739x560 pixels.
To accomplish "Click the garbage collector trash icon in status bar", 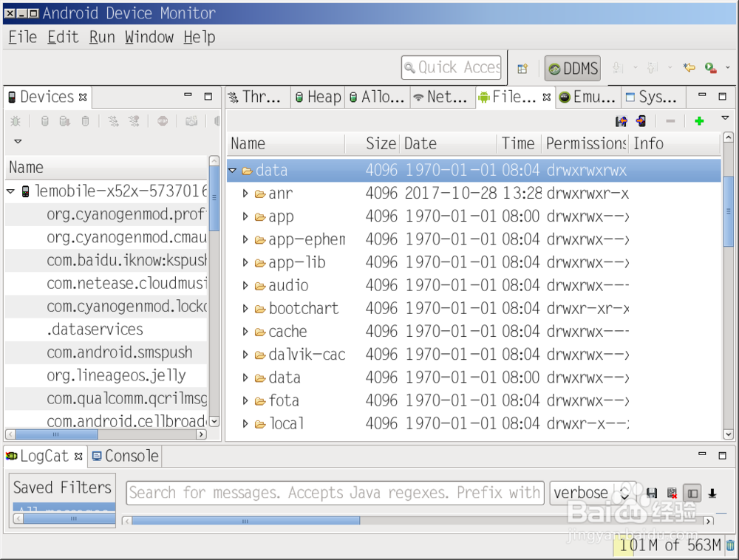I will tap(730, 545).
